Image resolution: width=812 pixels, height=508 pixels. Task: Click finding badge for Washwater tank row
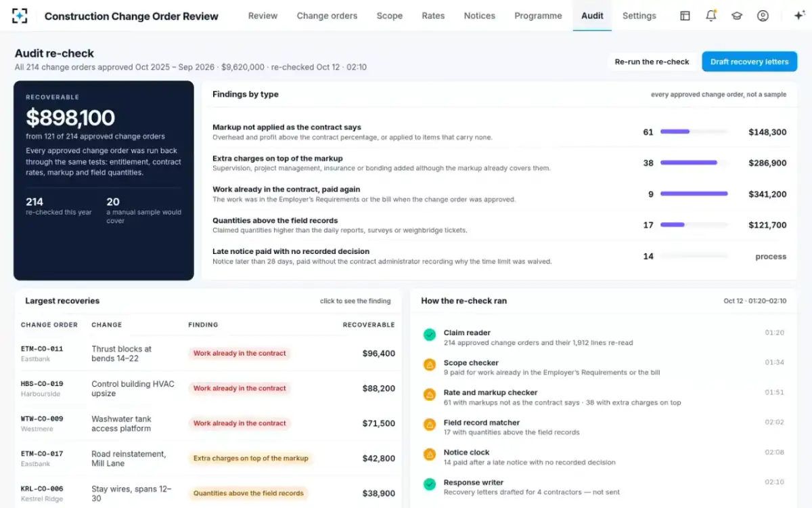240,423
